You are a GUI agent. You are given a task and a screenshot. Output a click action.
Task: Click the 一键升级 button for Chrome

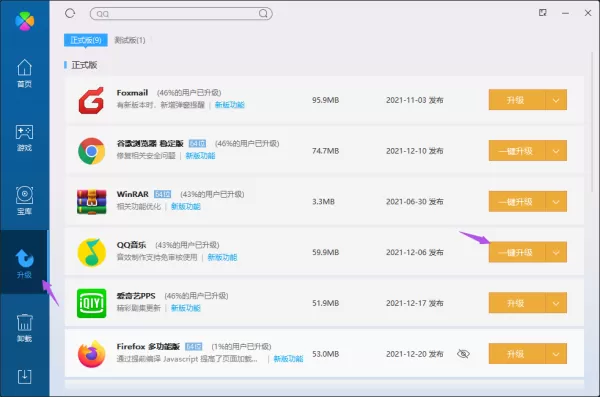[517, 151]
